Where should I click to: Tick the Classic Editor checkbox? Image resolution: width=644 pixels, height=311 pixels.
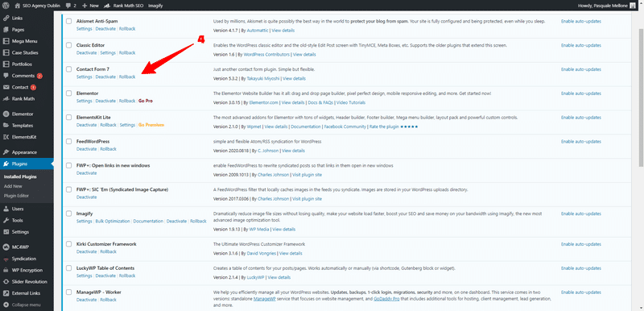click(x=68, y=45)
